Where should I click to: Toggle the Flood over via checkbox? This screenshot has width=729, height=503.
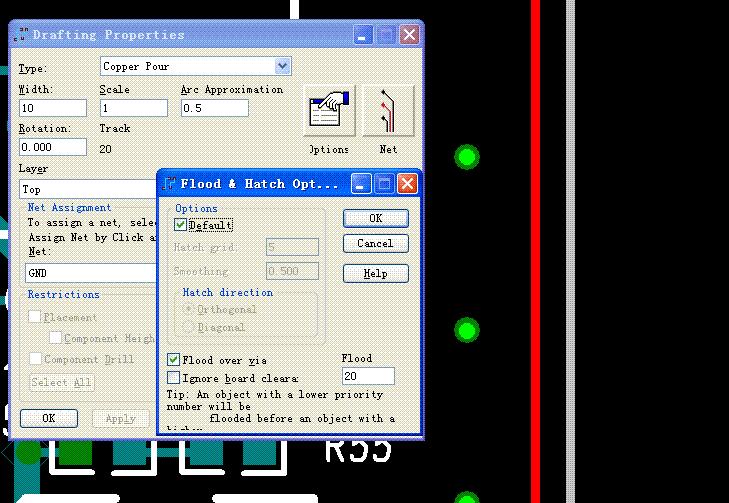(173, 359)
